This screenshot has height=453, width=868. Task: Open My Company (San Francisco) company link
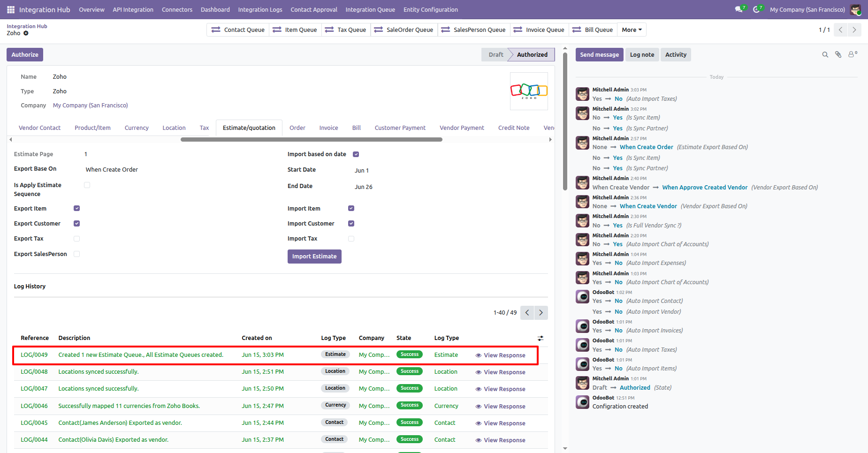point(91,106)
